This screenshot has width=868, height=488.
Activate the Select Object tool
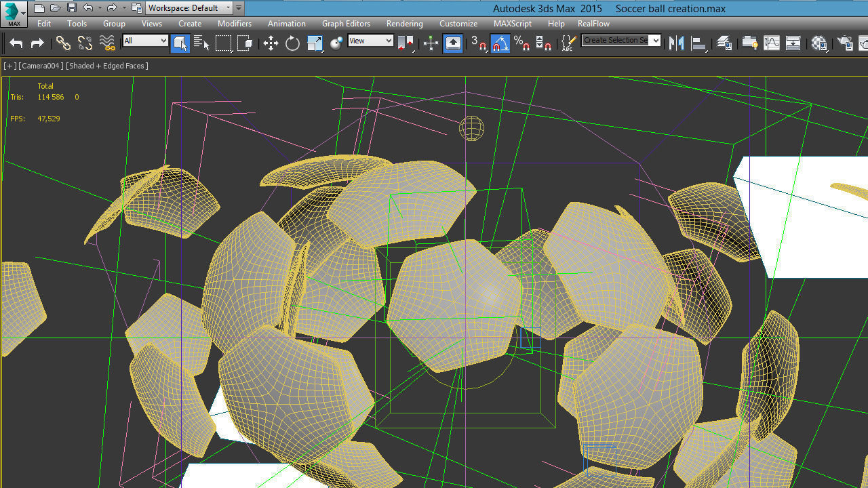[180, 43]
